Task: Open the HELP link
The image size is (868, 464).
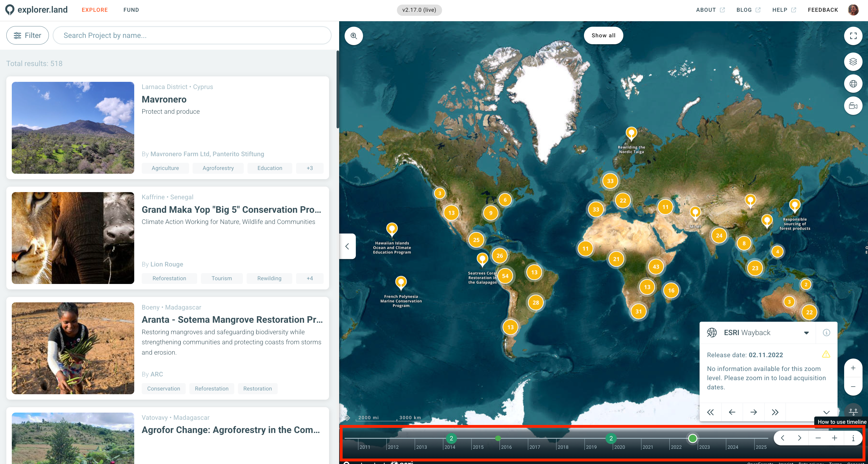Action: (784, 10)
